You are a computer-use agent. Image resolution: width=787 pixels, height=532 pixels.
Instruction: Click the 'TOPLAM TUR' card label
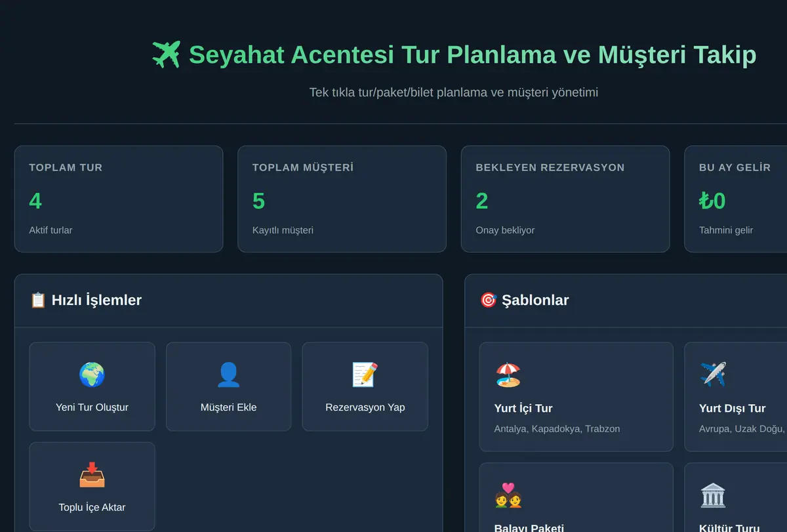[66, 167]
